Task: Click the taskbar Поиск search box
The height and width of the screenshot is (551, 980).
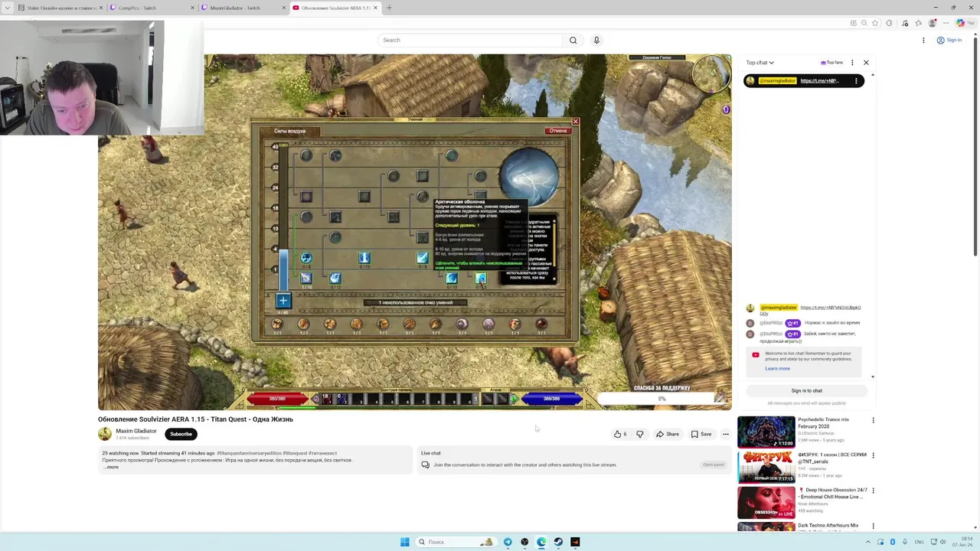Action: (456, 542)
